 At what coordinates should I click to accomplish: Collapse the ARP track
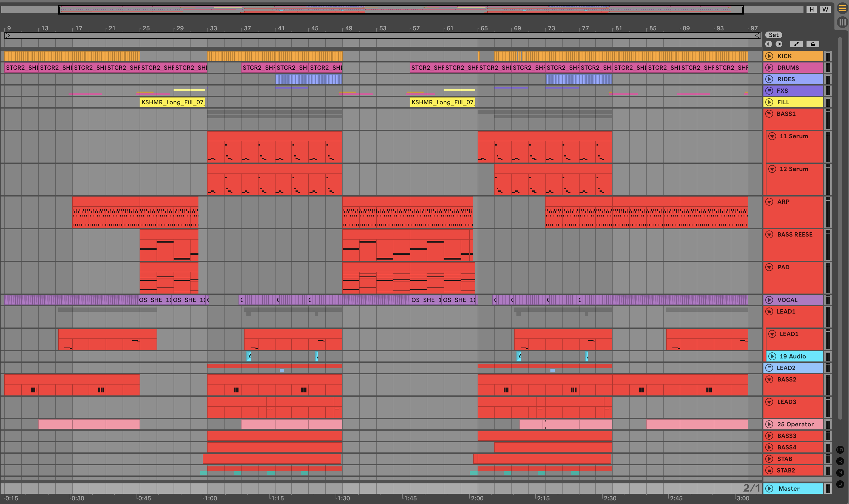click(x=769, y=202)
